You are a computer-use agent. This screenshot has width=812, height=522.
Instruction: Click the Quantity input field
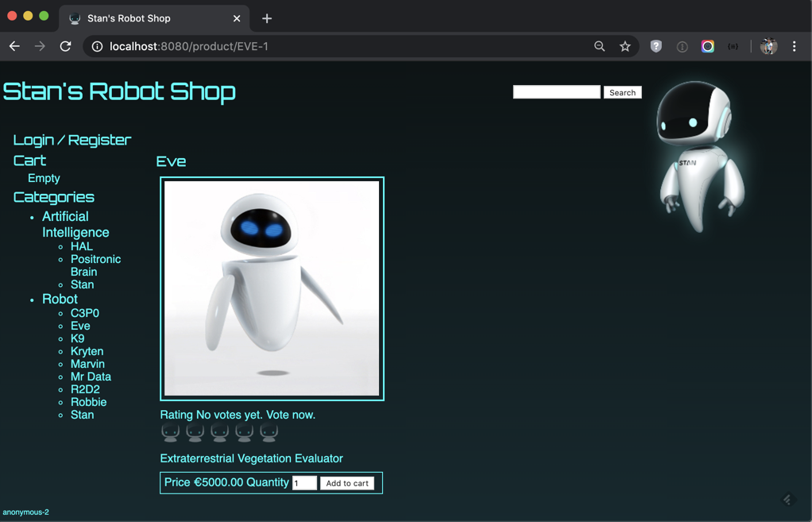[x=304, y=483]
